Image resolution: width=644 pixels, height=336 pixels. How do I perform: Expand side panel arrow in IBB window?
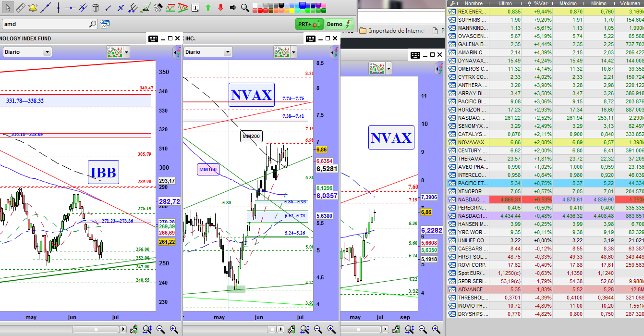click(x=177, y=52)
